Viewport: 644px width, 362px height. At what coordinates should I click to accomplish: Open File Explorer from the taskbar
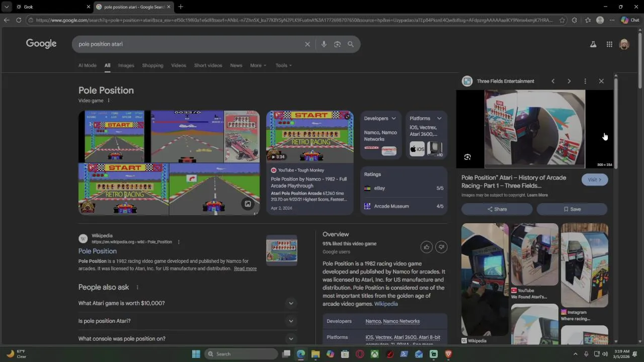[315, 354]
